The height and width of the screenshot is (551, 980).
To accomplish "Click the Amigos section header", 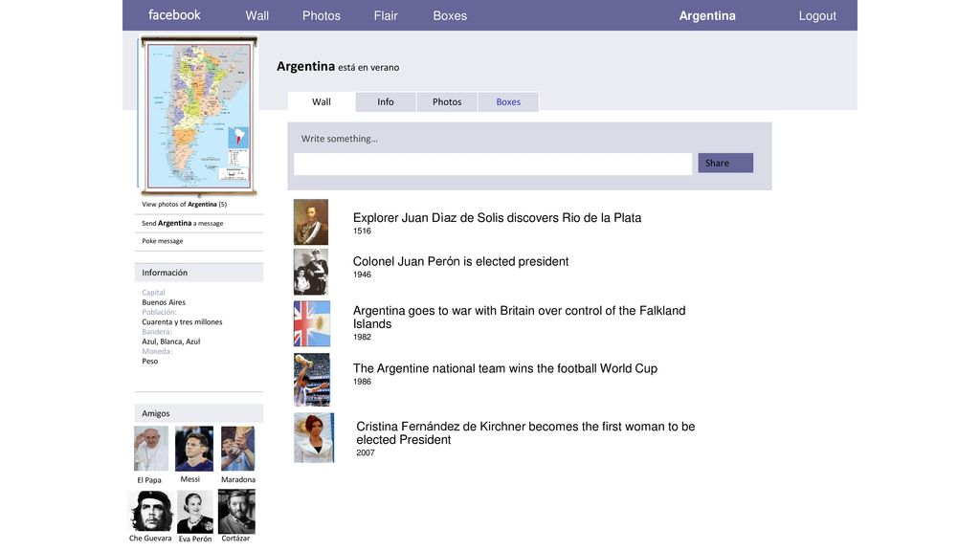I will click(199, 413).
